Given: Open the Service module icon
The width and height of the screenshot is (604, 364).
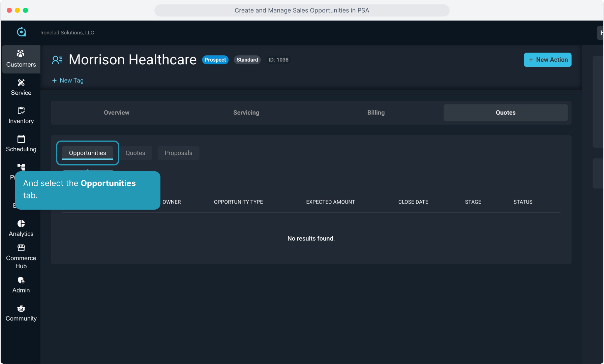Looking at the screenshot, I should click(21, 83).
